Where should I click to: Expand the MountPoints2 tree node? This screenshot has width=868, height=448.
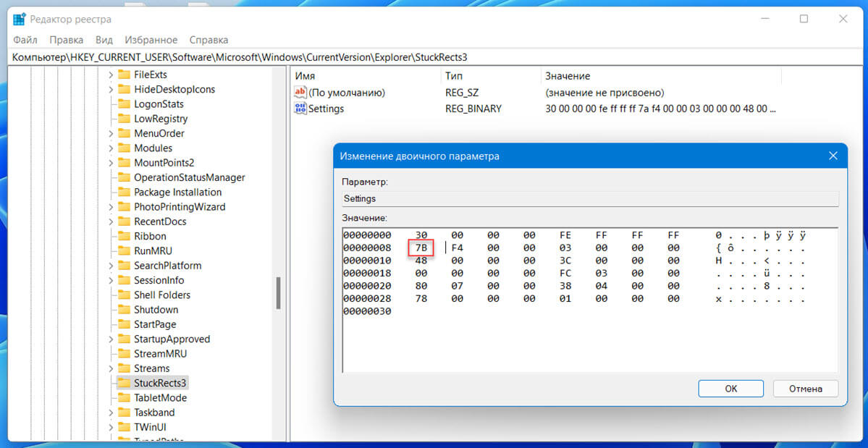pos(111,163)
